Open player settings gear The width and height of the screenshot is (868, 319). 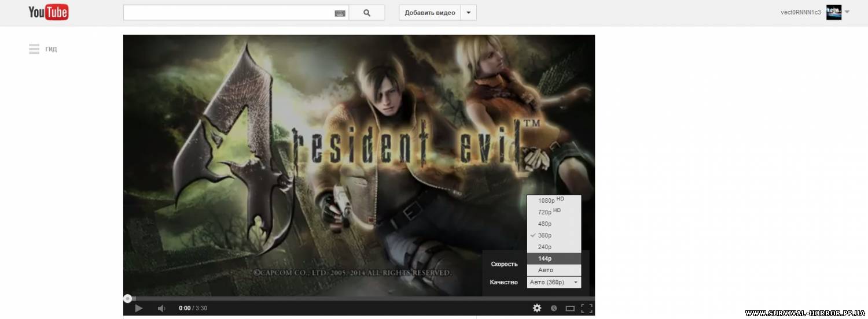click(x=537, y=308)
